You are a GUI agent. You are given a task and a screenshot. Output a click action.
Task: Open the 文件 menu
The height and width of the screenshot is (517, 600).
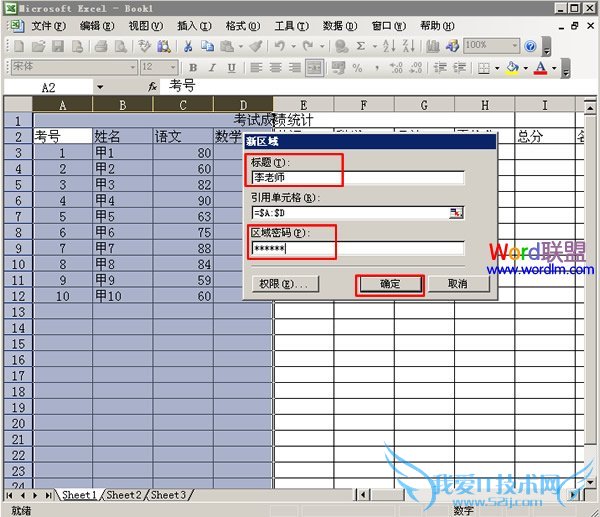[x=49, y=26]
